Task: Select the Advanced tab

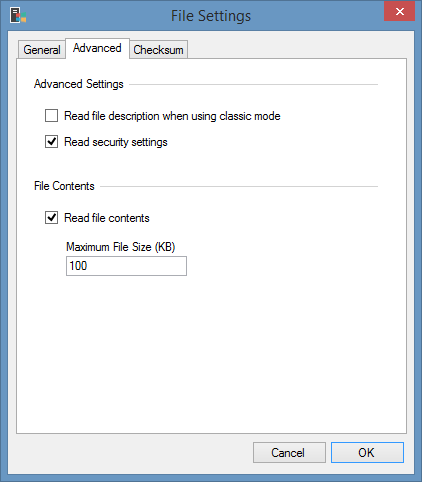Action: pos(97,48)
